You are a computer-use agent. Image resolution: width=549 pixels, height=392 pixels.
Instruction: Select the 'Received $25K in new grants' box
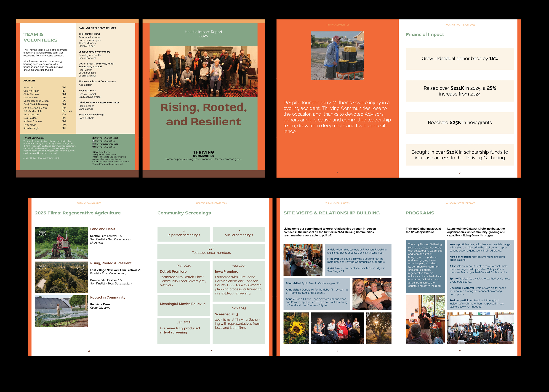point(460,123)
